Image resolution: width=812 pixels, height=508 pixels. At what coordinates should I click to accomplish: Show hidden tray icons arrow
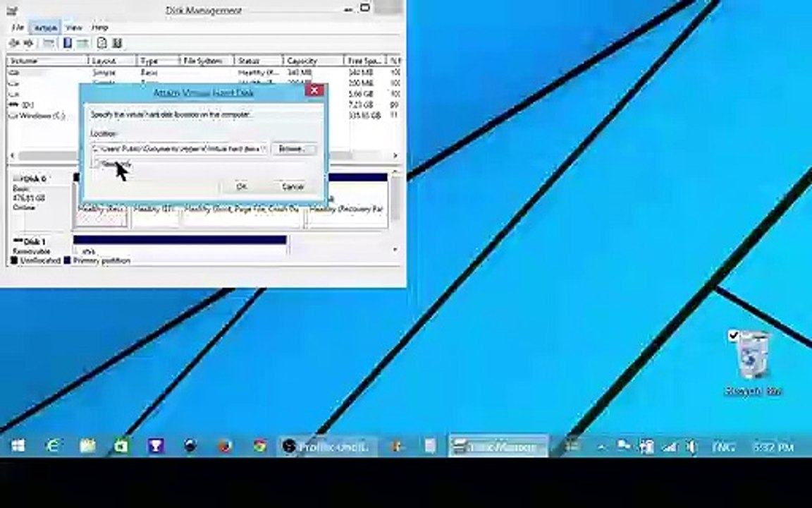coord(601,447)
